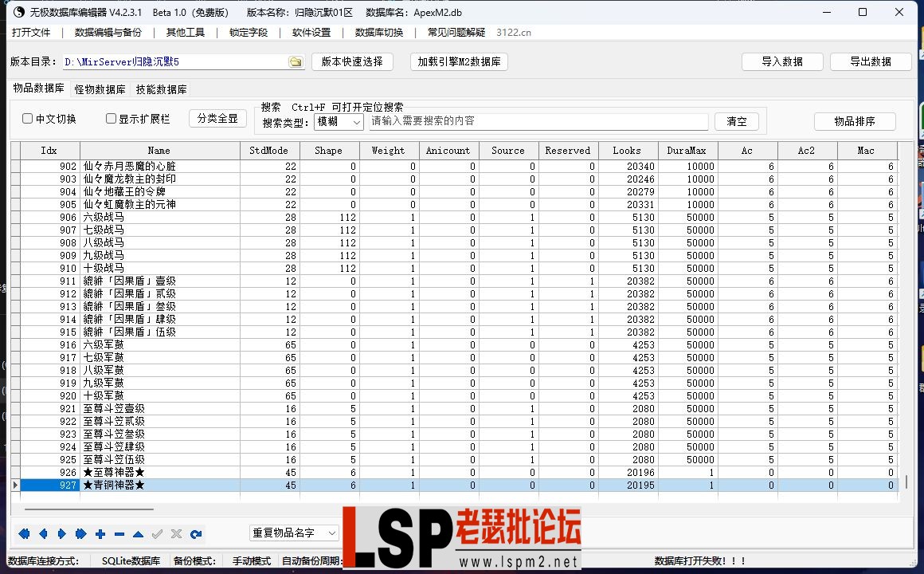The image size is (924, 574).
Task: Open the 其他工具 menu
Action: [186, 33]
